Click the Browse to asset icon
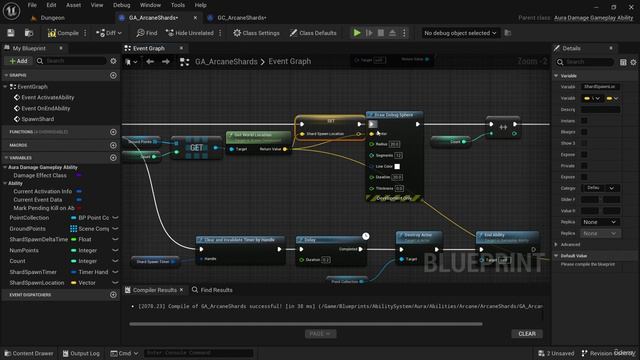Viewport: 640px width, 360px height. tap(29, 33)
